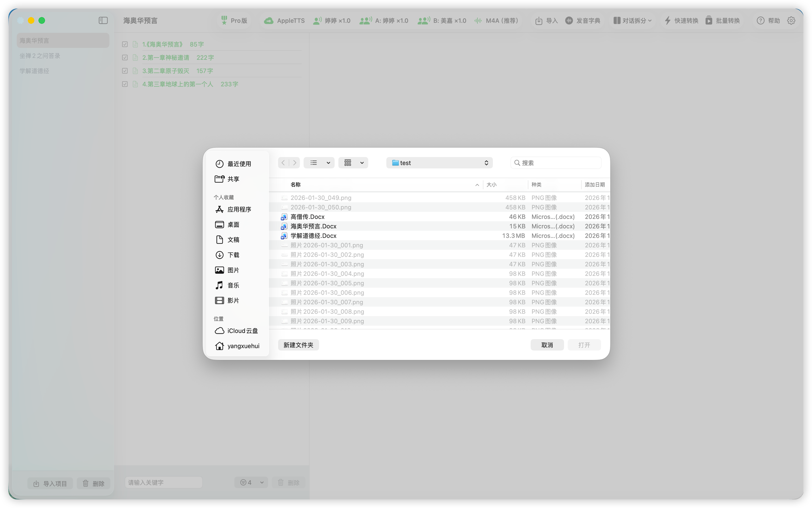Image resolution: width=812 pixels, height=508 pixels.
Task: Select the file 高僧传.Docx
Action: (x=440, y=217)
